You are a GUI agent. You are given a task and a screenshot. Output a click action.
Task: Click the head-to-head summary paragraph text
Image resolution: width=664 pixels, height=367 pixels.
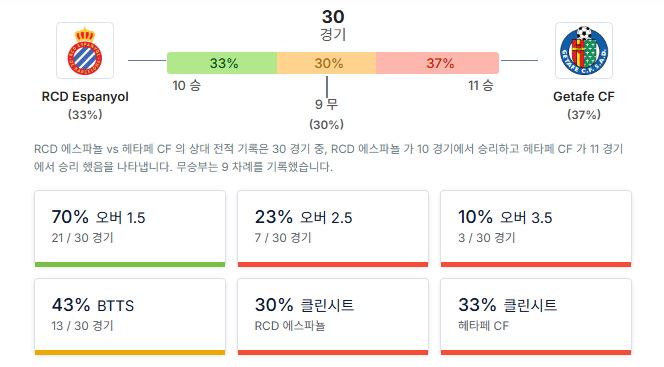click(329, 158)
